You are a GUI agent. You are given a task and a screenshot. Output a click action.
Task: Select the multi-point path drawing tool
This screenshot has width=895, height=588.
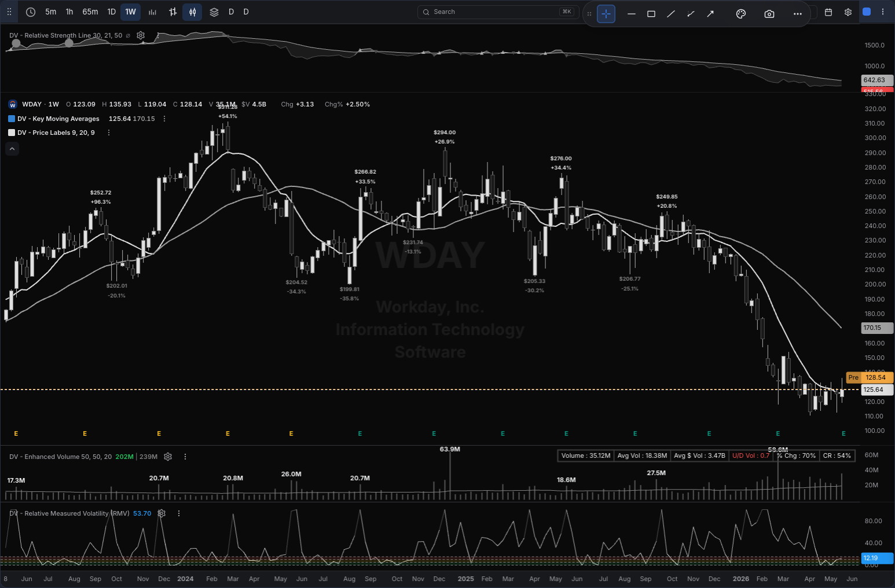pos(691,14)
